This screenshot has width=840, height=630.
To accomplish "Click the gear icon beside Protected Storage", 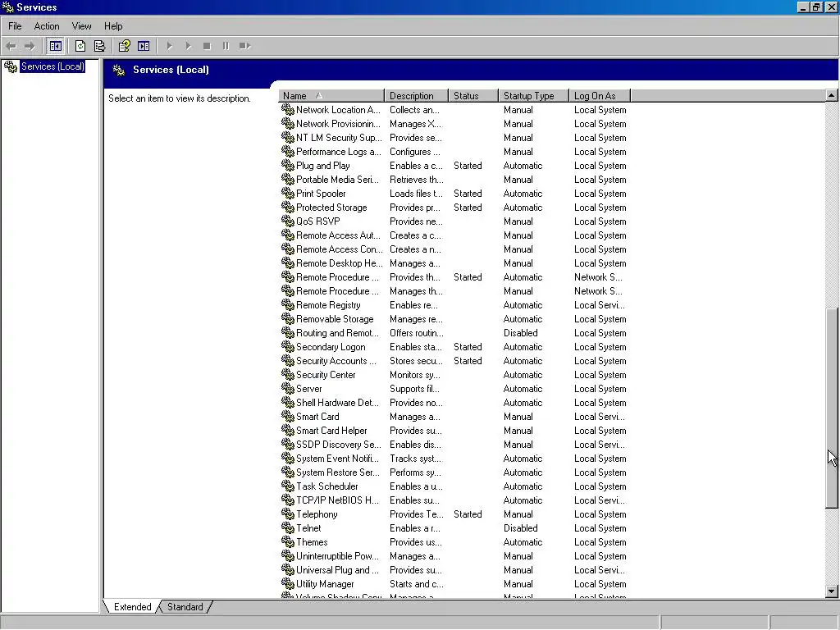I will click(288, 208).
